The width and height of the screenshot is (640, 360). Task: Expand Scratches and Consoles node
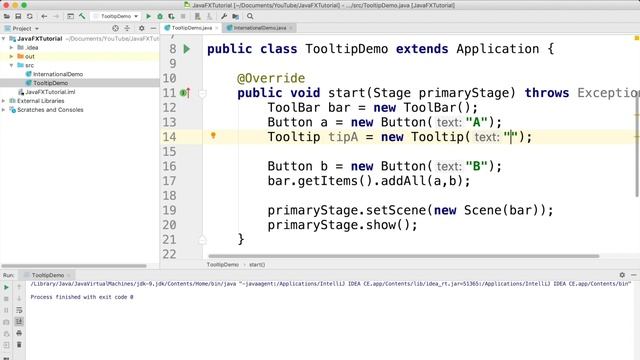4,110
